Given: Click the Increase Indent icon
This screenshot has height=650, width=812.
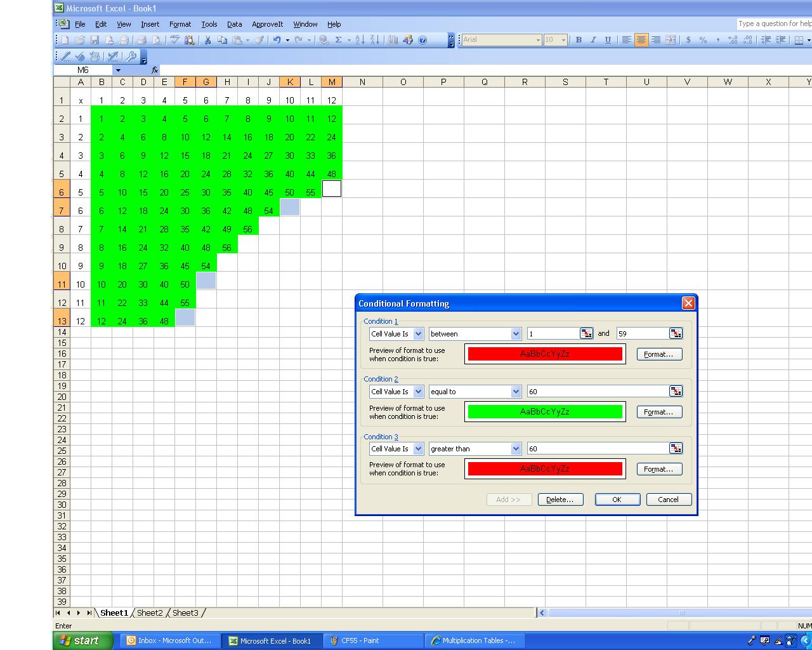Looking at the screenshot, I should 781,40.
